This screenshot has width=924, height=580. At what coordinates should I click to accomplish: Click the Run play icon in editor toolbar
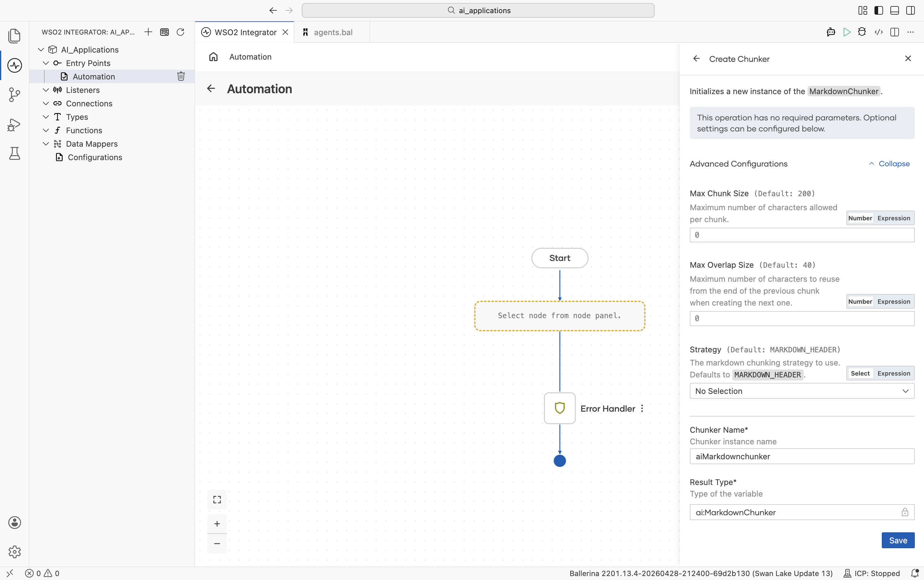[x=846, y=32]
